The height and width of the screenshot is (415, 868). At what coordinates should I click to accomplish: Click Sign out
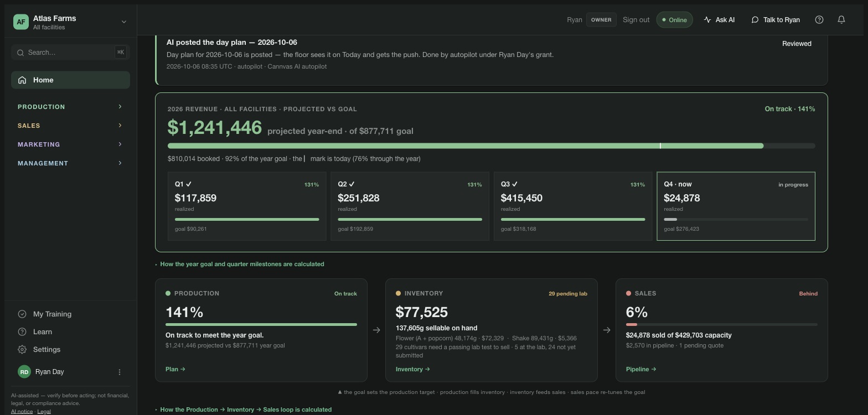[636, 20]
